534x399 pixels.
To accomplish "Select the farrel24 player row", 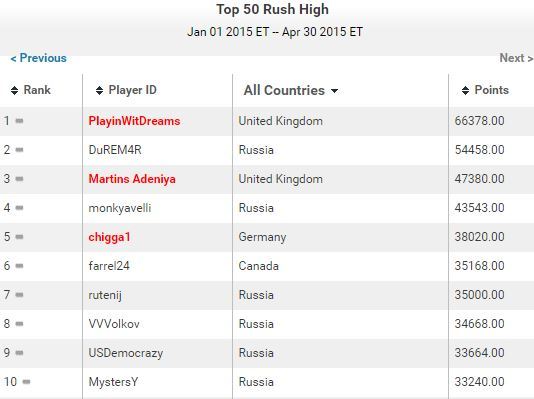I will coord(267,266).
